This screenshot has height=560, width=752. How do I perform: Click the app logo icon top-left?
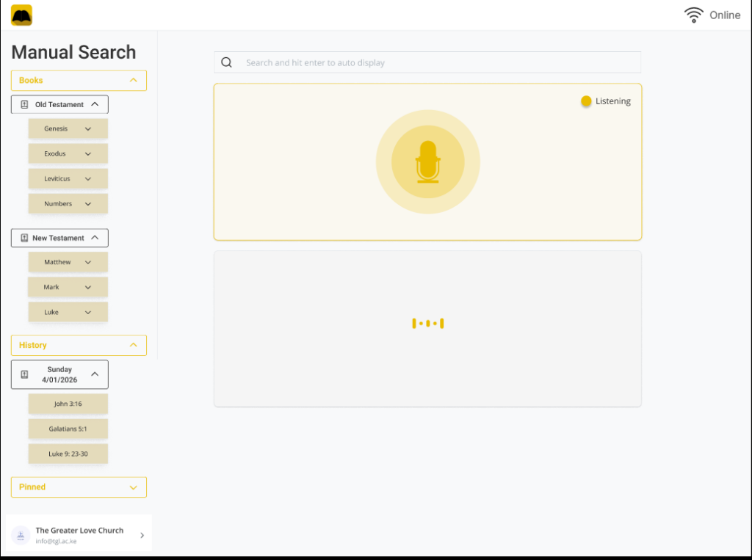pyautogui.click(x=21, y=15)
